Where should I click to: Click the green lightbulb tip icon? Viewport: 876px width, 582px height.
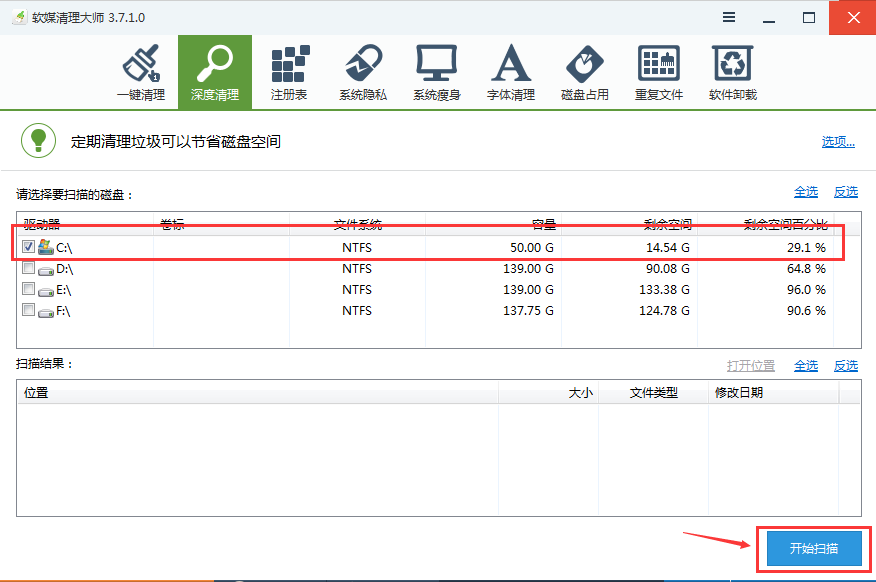click(38, 140)
